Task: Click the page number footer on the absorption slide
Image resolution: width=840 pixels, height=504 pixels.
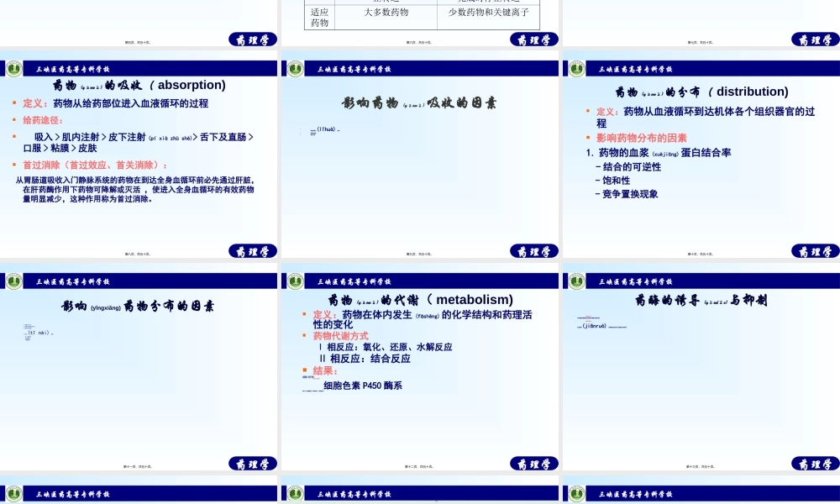Action: click(138, 254)
